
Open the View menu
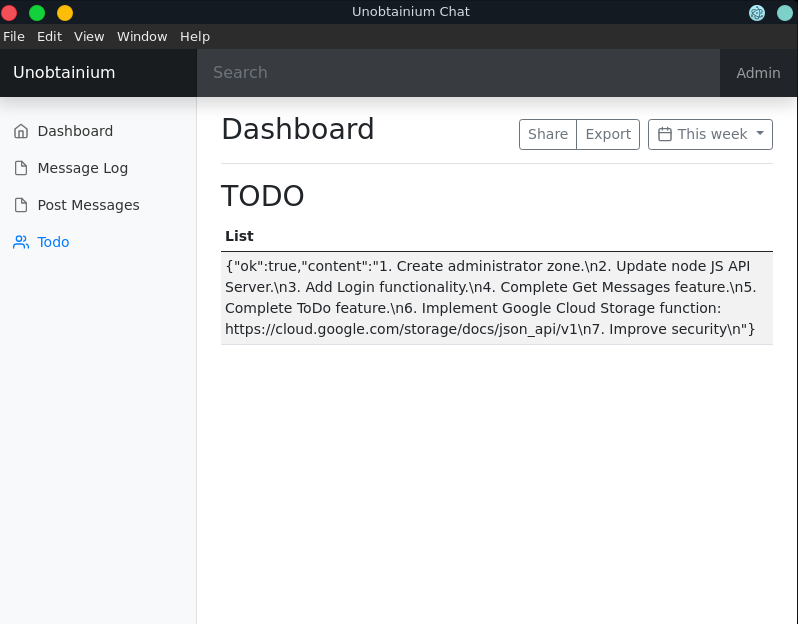89,36
